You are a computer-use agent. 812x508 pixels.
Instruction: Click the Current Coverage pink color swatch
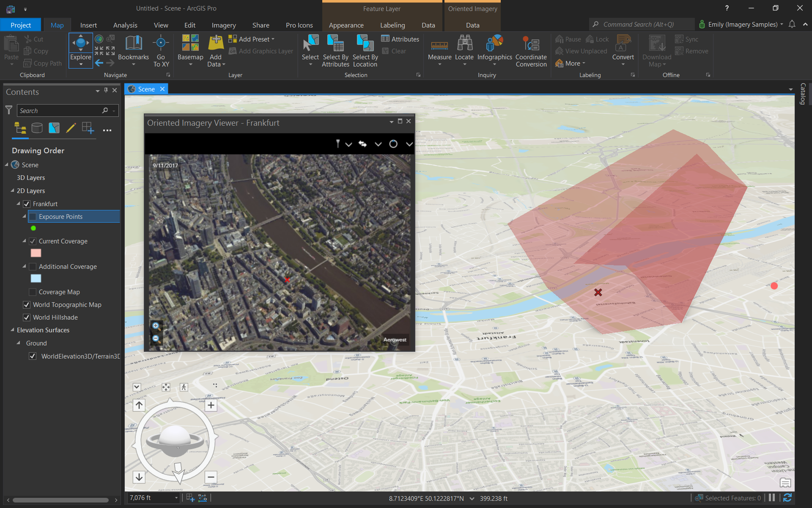pos(36,253)
